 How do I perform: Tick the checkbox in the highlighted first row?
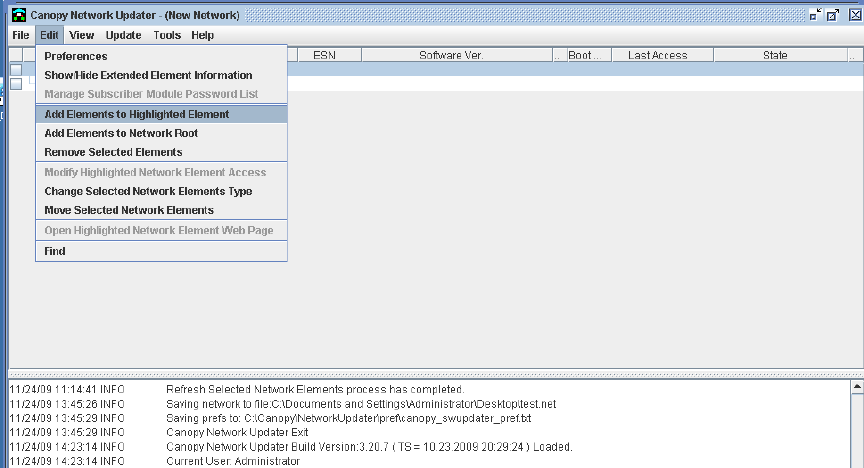(16, 69)
